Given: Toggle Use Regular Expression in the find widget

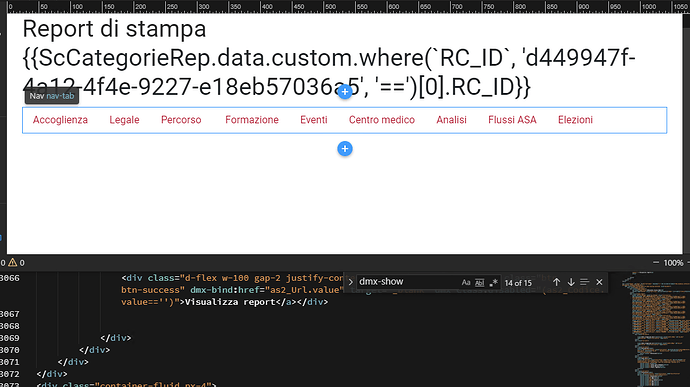Looking at the screenshot, I should [493, 283].
